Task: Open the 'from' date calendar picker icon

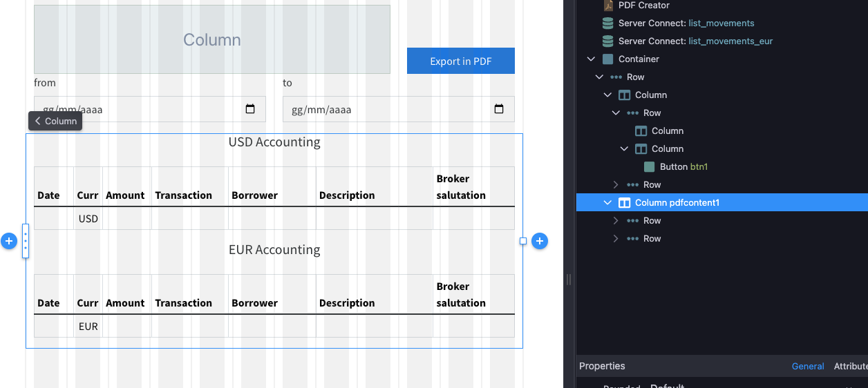Action: point(250,109)
